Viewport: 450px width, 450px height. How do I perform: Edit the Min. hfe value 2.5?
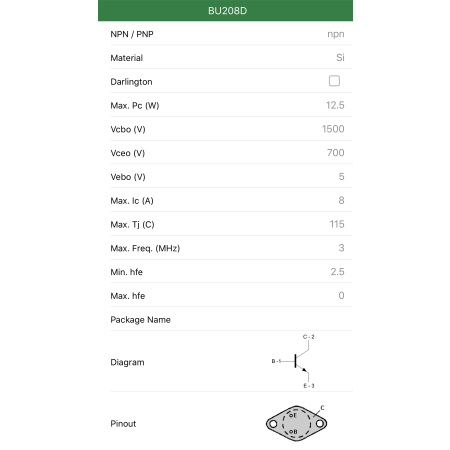[337, 272]
